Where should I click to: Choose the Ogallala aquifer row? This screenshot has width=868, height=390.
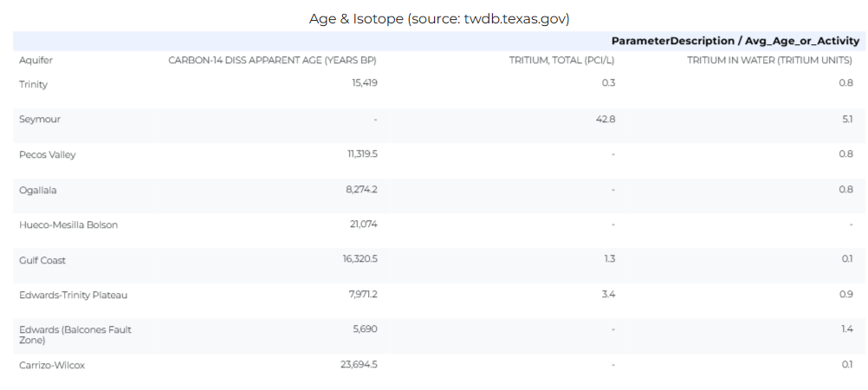tap(38, 190)
